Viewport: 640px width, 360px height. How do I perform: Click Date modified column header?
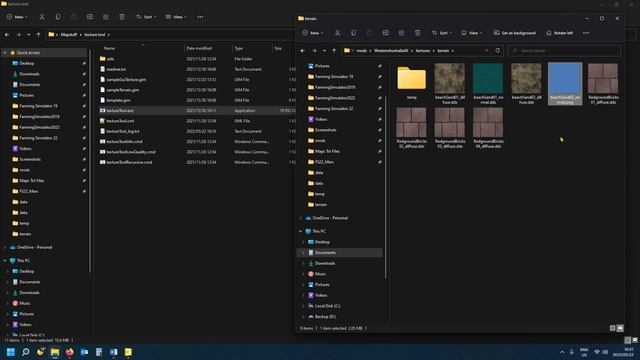[199, 48]
